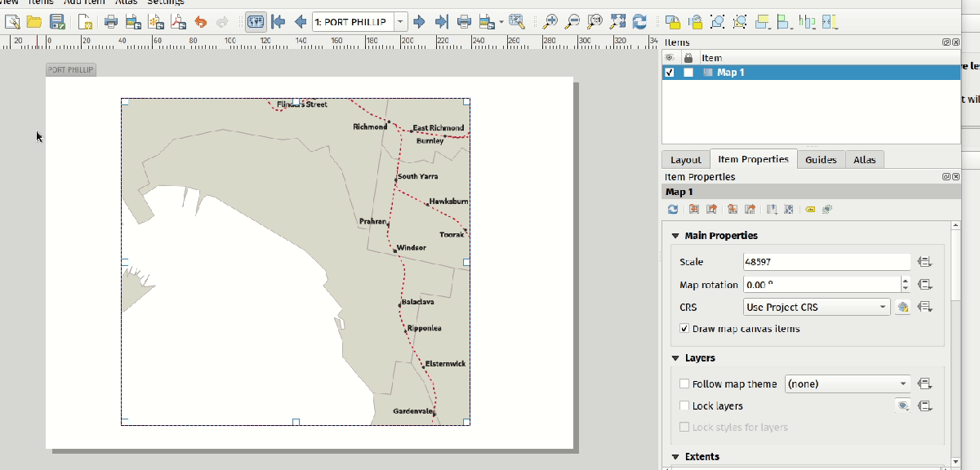Toggle Map 1 visibility checkbox

[670, 73]
